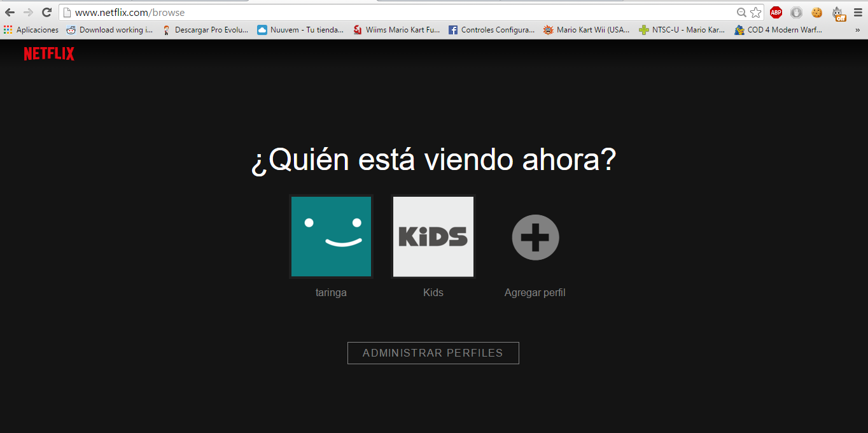Click the browser forward arrow
868x433 pixels.
tap(28, 12)
